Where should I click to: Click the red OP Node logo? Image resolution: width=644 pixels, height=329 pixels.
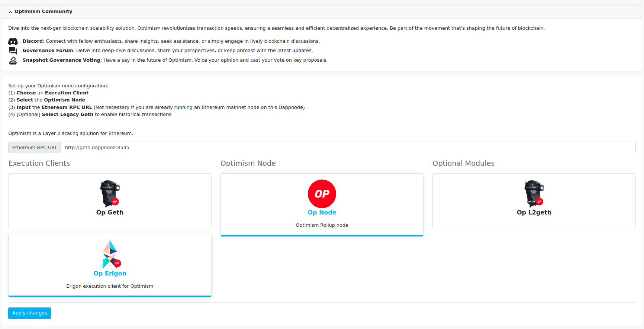click(322, 194)
